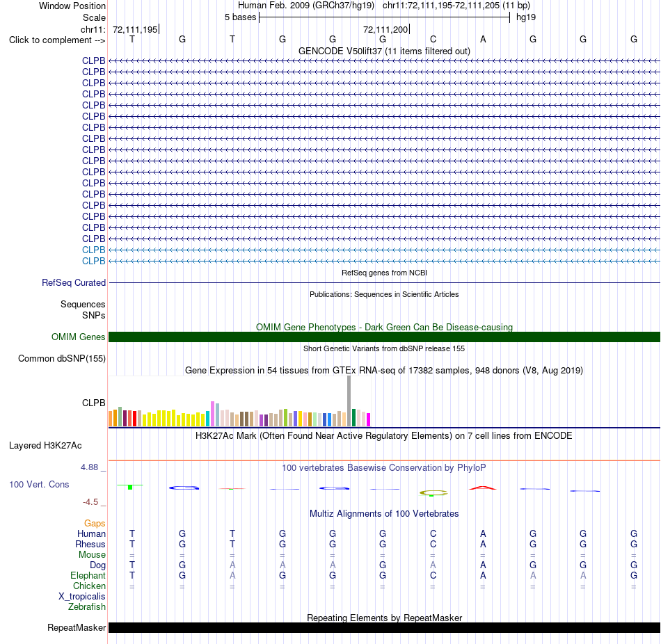Click the last magenta bar in the GTEx chart
The image size is (661, 644).
[369, 420]
